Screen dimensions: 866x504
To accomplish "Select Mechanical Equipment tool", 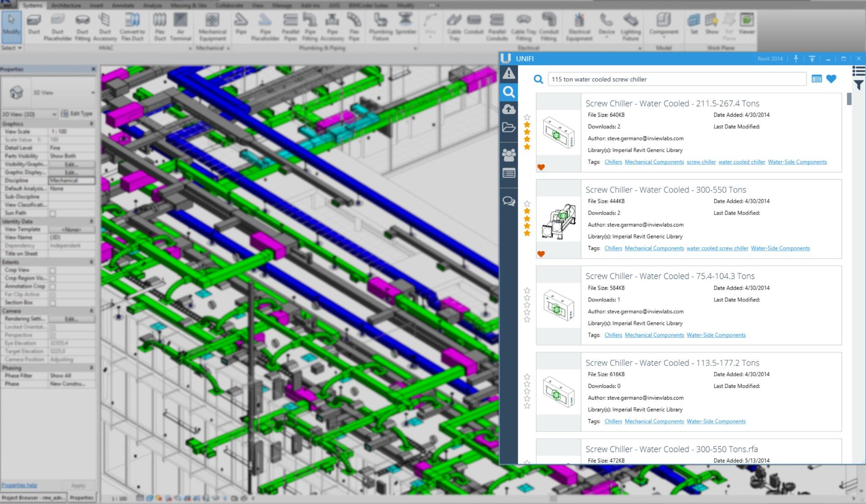I will (212, 27).
